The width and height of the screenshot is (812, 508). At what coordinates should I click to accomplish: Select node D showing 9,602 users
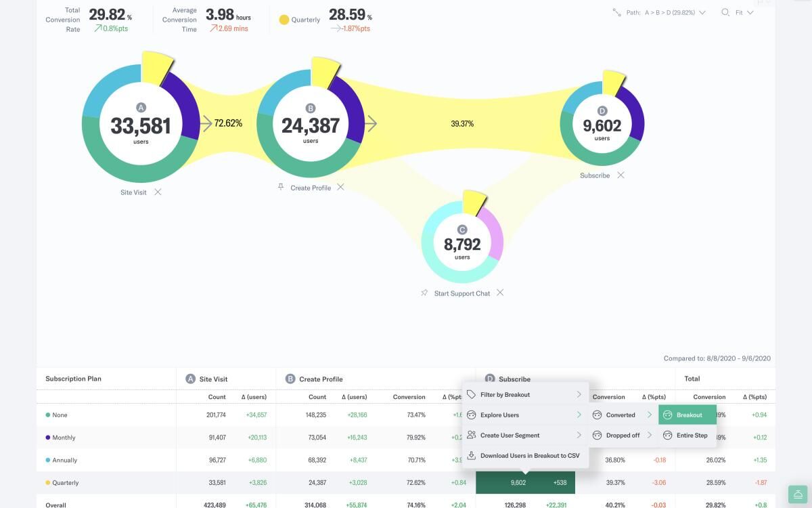click(x=602, y=124)
